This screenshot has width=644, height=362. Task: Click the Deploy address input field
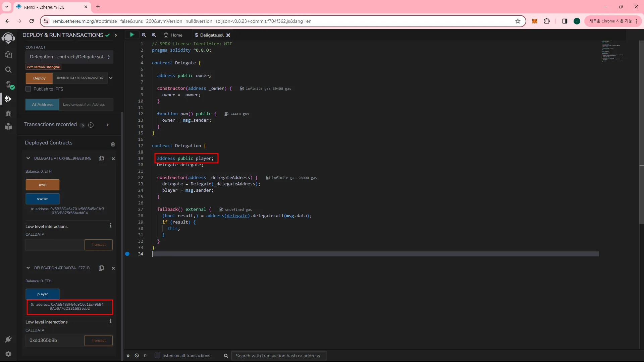(x=80, y=78)
